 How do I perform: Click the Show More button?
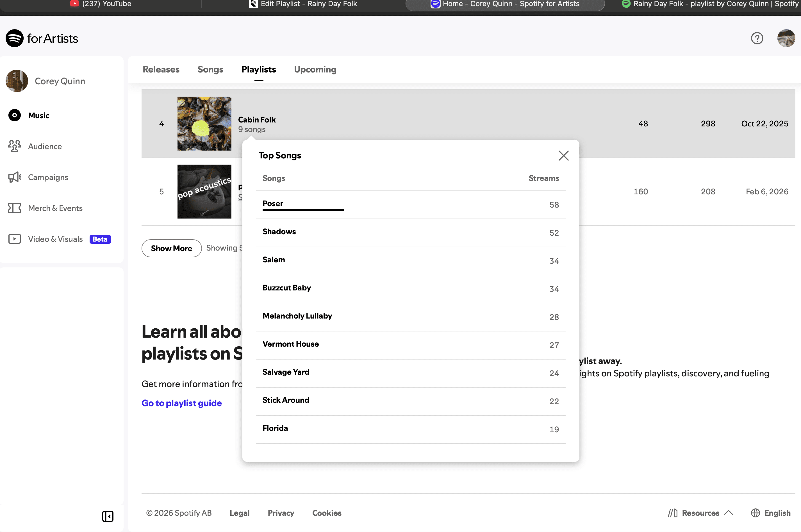(171, 248)
